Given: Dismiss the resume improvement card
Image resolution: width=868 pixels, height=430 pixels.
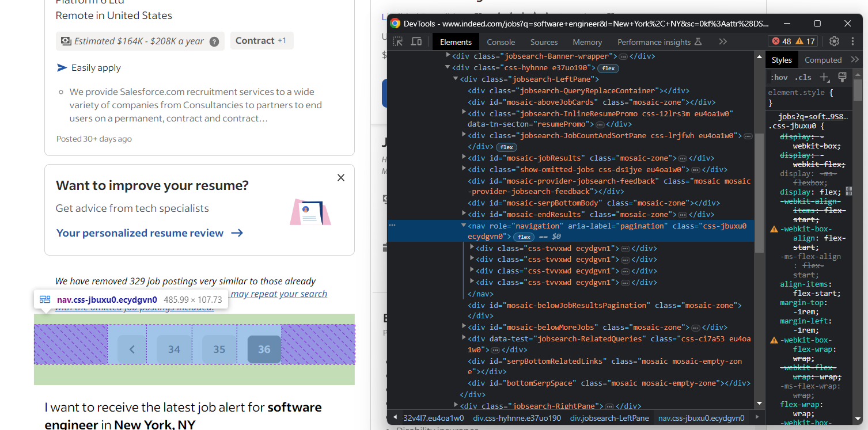Looking at the screenshot, I should tap(340, 177).
